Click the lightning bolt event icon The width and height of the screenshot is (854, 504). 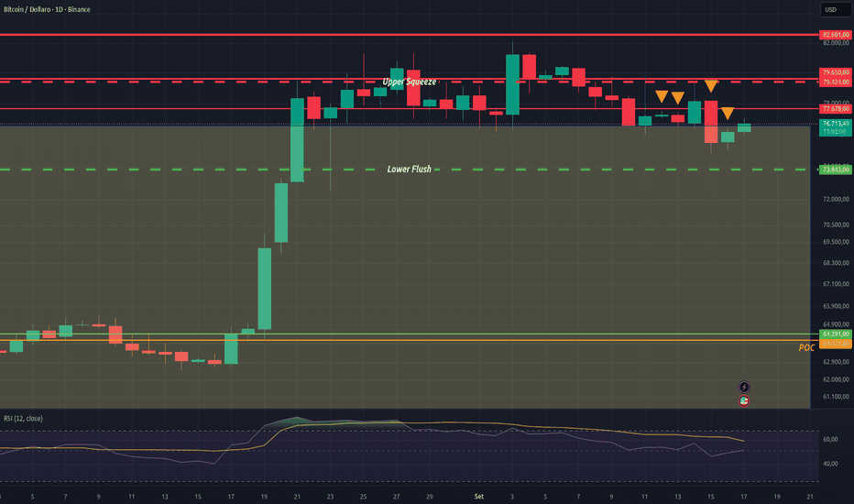coord(744,388)
